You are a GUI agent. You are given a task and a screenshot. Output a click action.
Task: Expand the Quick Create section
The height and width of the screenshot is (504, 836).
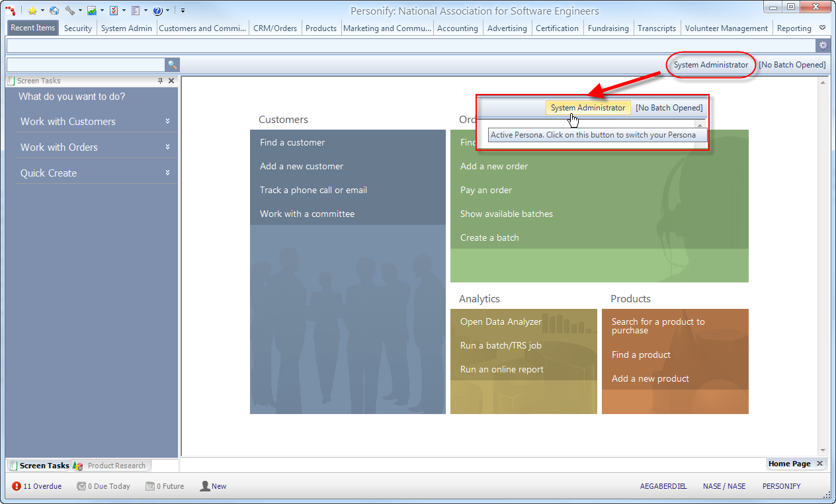coord(167,173)
